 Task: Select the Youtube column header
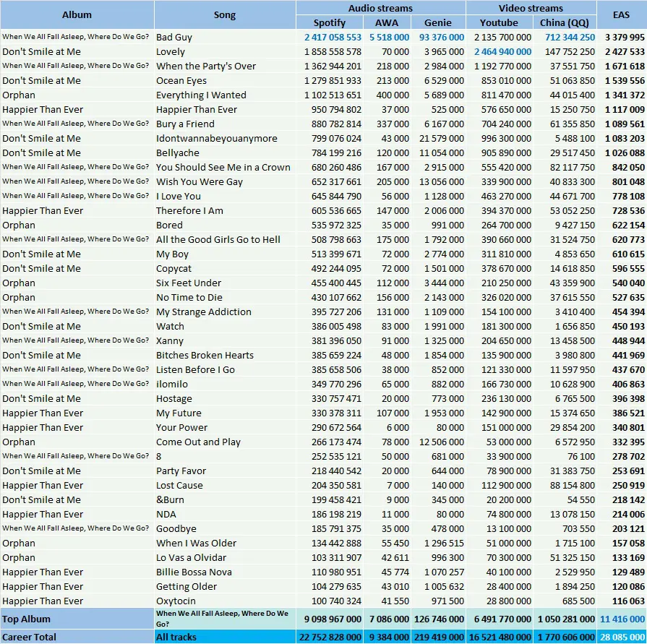pos(499,22)
